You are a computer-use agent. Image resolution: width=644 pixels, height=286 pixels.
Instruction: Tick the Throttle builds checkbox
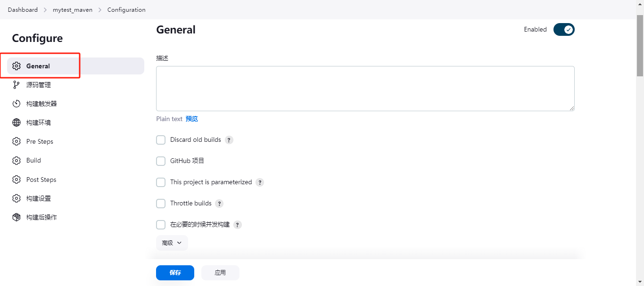point(161,204)
